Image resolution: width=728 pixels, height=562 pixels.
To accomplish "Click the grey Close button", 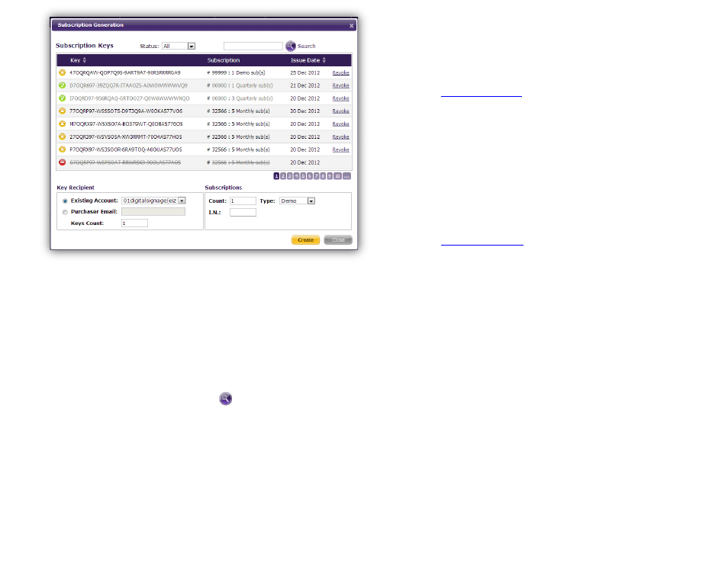I will tap(338, 240).
